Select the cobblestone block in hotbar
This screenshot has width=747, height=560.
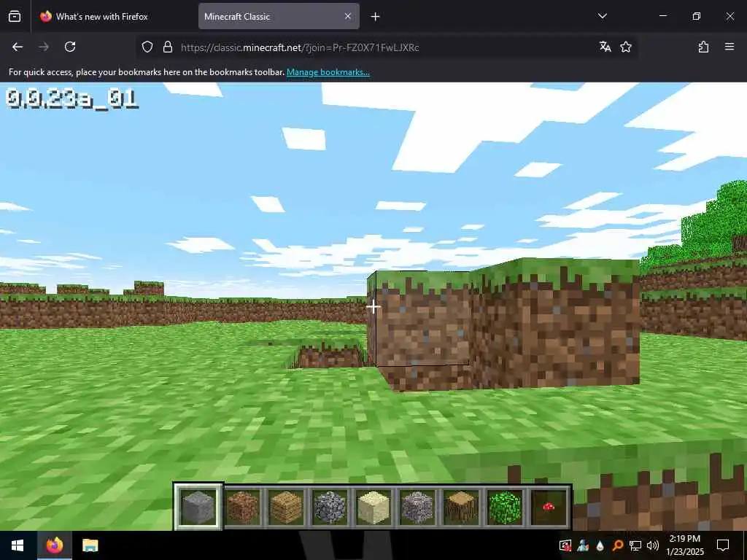point(330,507)
